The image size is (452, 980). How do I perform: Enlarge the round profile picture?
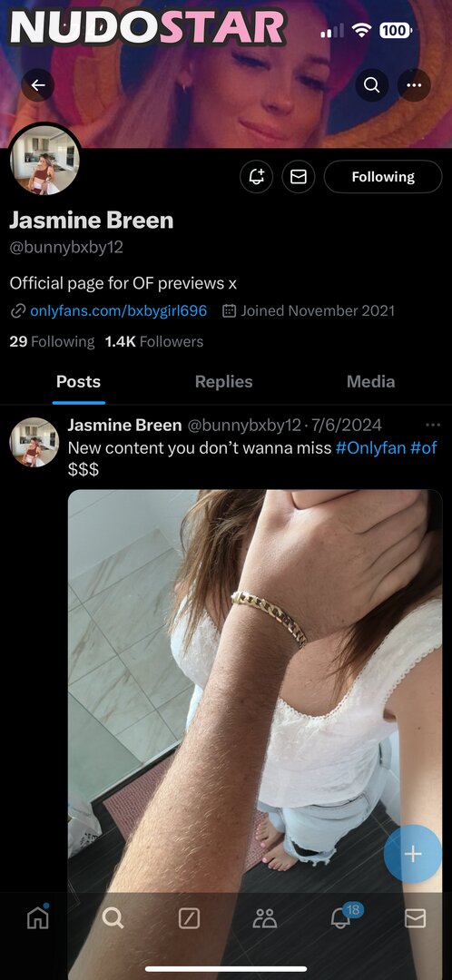coord(45,162)
